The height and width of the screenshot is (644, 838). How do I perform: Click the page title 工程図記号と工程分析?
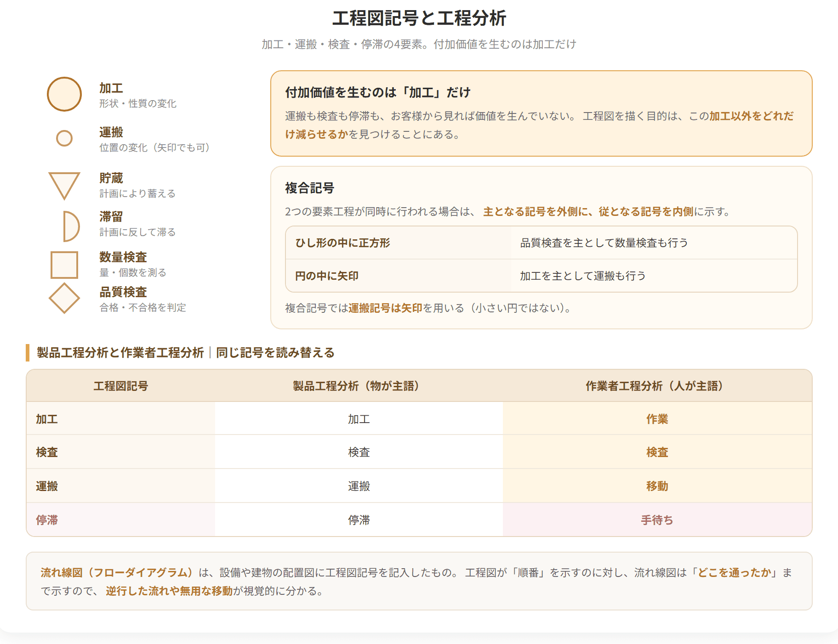click(419, 18)
